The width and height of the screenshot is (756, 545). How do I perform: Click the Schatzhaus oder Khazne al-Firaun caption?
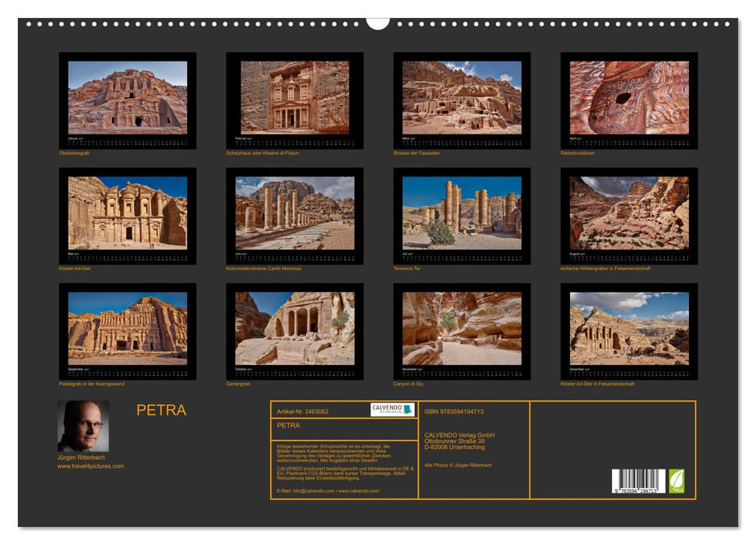(x=262, y=153)
